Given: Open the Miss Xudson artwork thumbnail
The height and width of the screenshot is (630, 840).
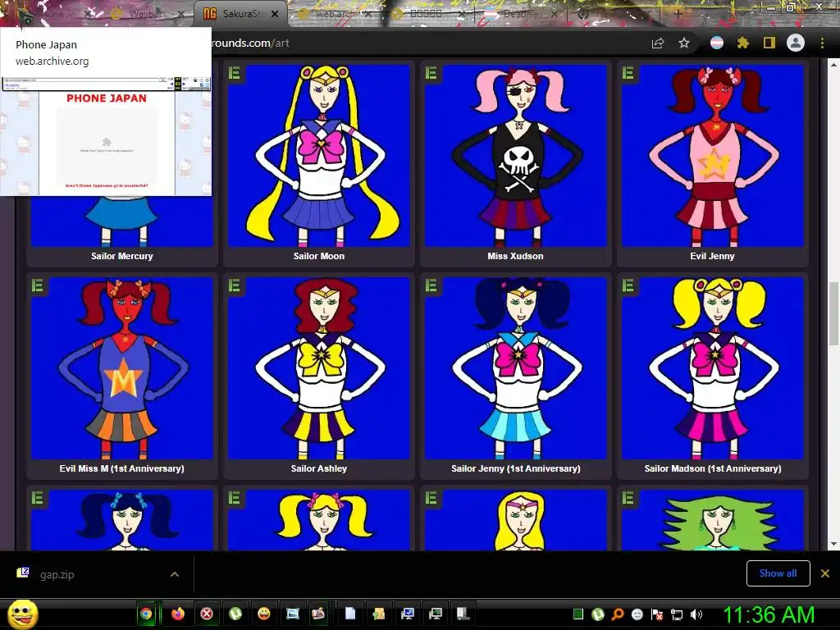Looking at the screenshot, I should (515, 155).
